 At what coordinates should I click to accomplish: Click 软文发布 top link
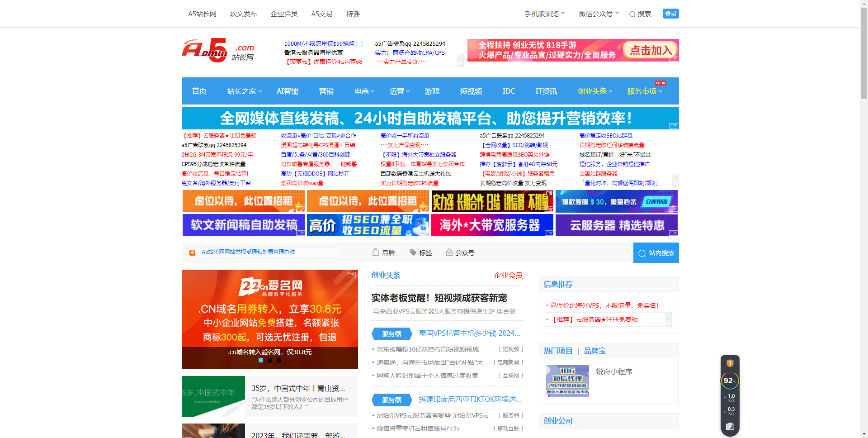point(243,14)
